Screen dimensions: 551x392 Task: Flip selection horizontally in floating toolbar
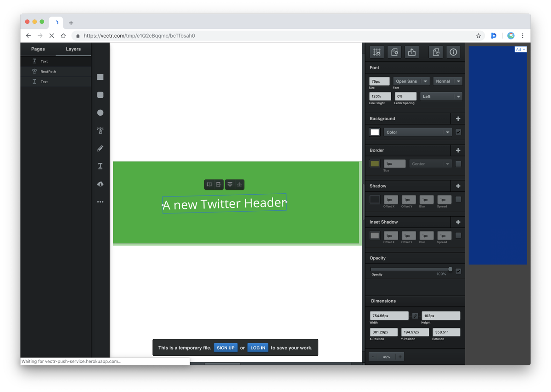point(209,185)
